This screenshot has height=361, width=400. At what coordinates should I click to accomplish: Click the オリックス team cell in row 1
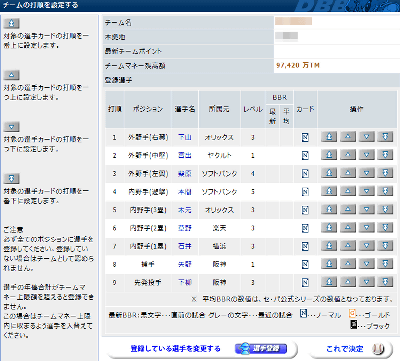click(x=219, y=137)
